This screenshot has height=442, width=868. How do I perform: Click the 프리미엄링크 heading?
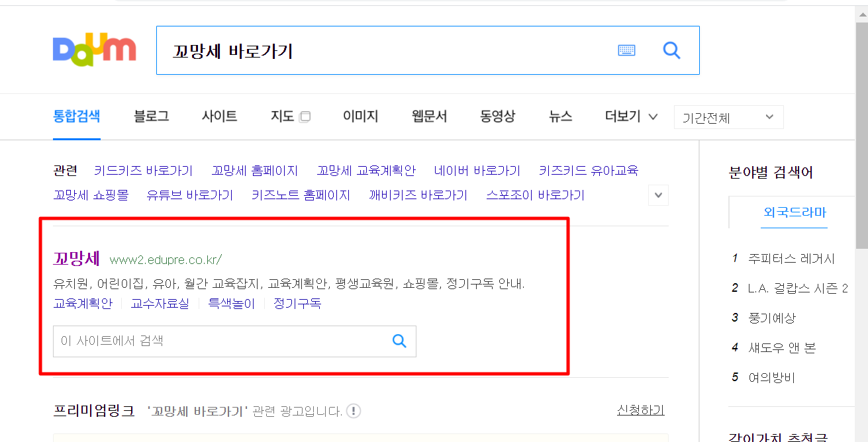point(94,411)
